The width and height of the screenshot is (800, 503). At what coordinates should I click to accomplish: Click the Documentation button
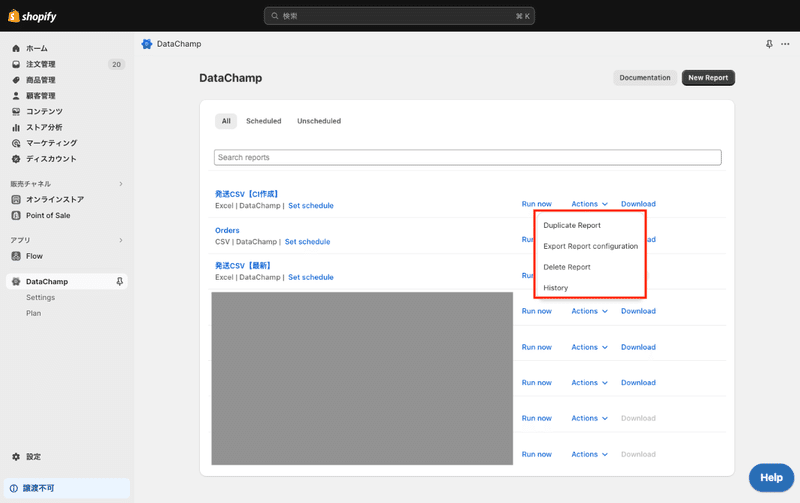[x=645, y=78]
